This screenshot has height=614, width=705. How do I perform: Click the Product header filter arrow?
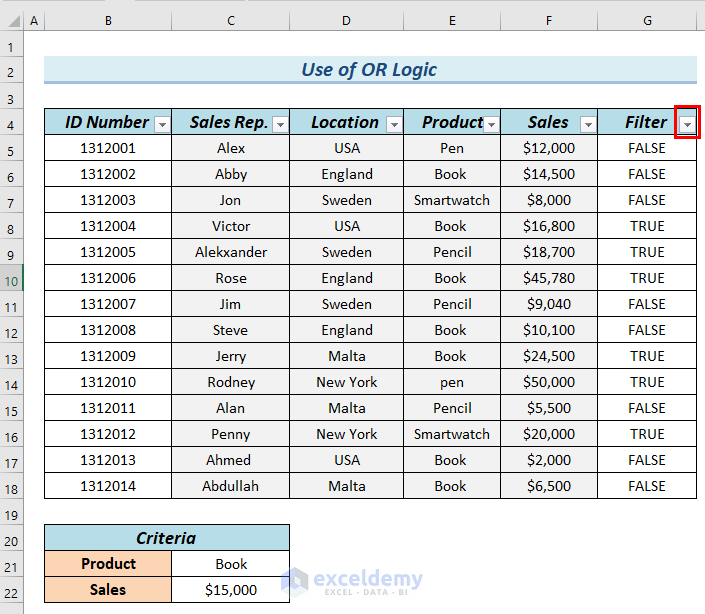click(490, 124)
